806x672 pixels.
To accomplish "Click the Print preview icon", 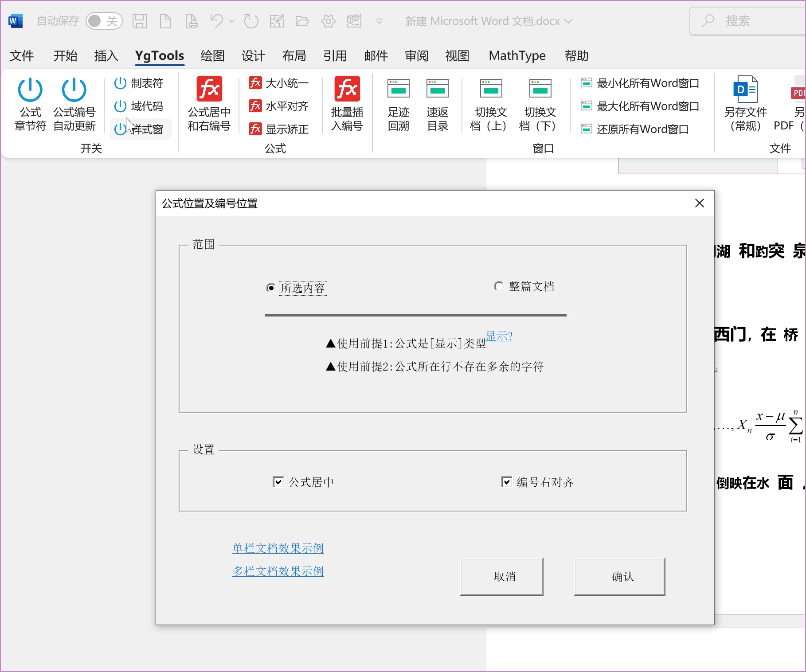I will pos(192,21).
